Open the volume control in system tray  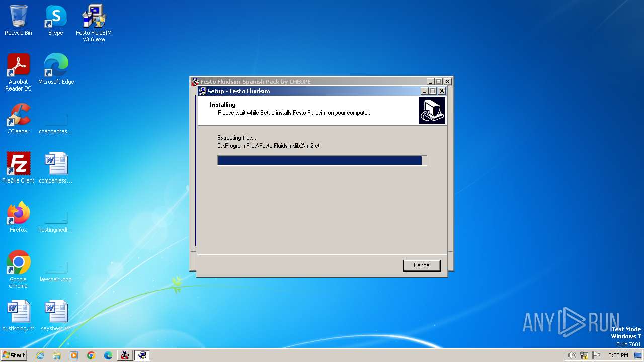(x=572, y=355)
